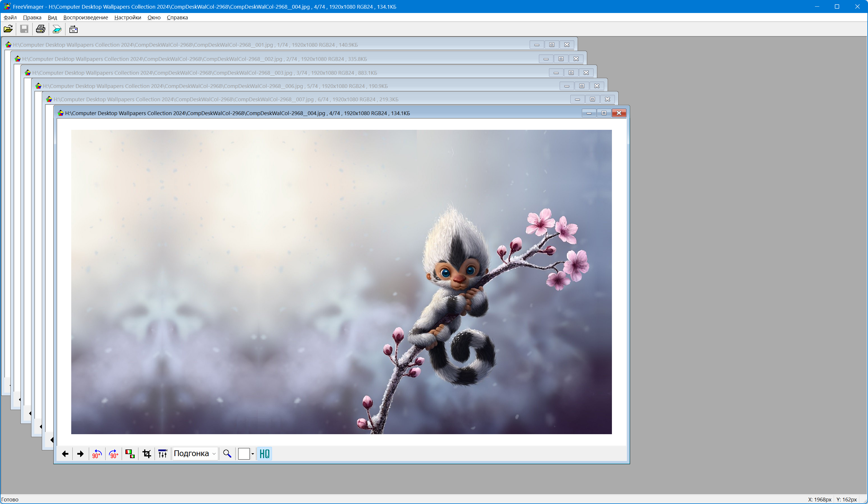
Task: Click the Print icon in toolbar
Action: pyautogui.click(x=41, y=29)
